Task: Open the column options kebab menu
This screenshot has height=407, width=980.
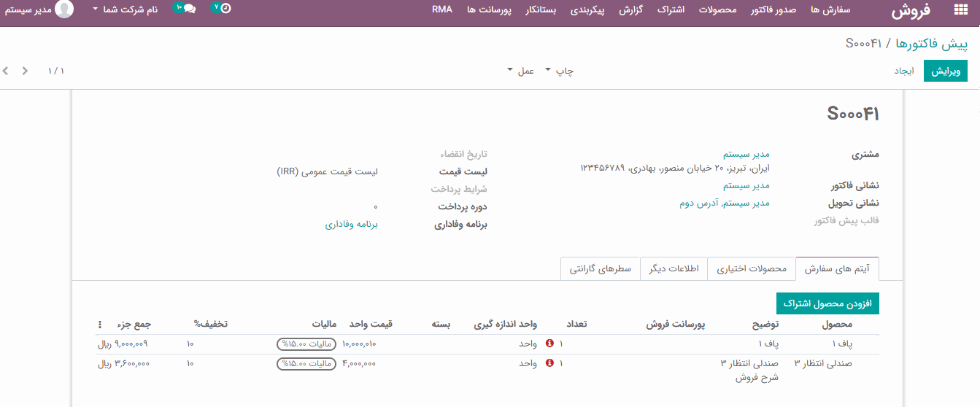Action: tap(100, 324)
